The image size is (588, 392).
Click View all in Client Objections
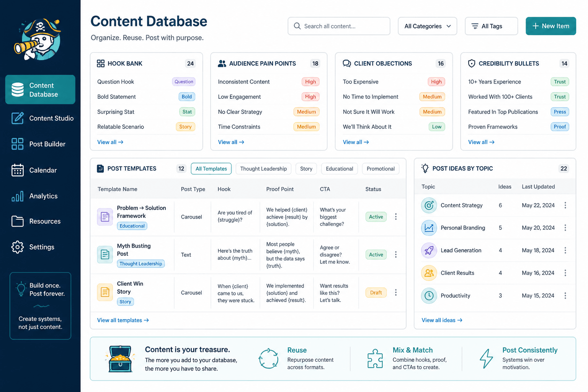356,142
